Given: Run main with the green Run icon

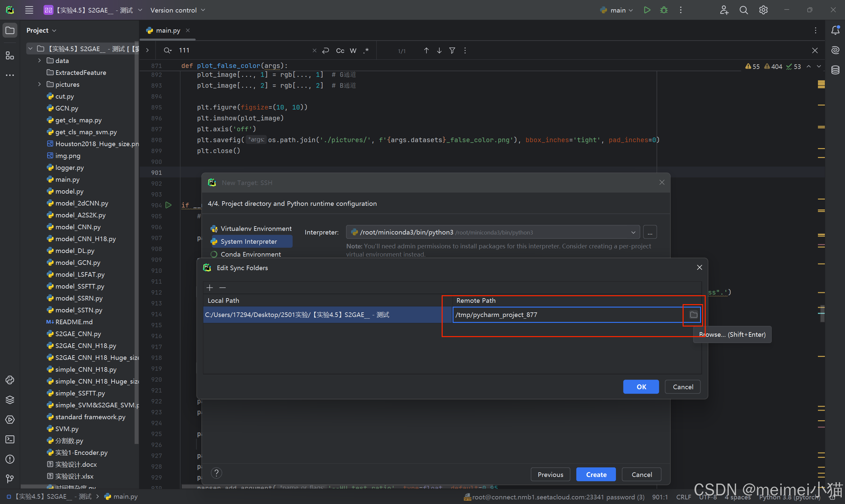Looking at the screenshot, I should click(x=647, y=10).
